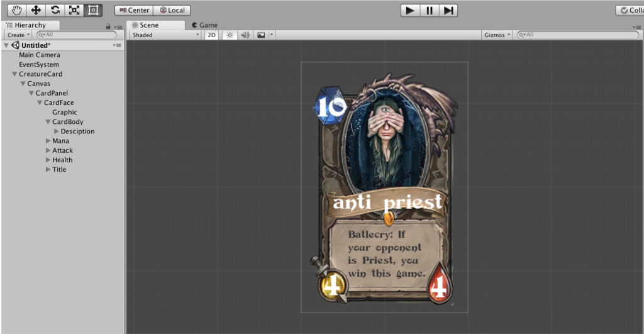
Task: Expand the Mana object
Action: 48,140
